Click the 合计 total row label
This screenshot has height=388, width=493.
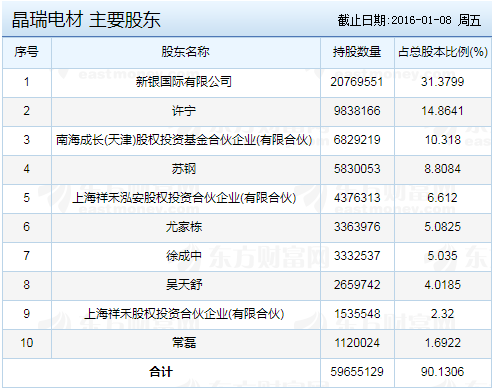point(161,372)
